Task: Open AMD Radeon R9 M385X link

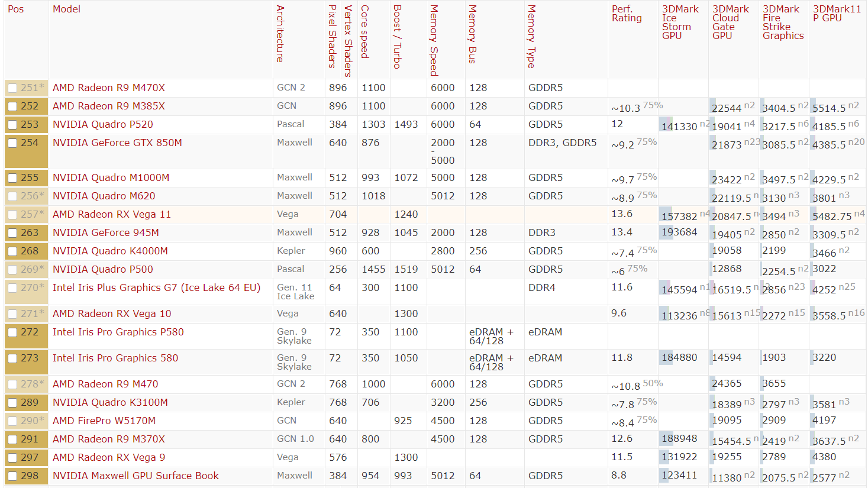Action: [x=109, y=106]
